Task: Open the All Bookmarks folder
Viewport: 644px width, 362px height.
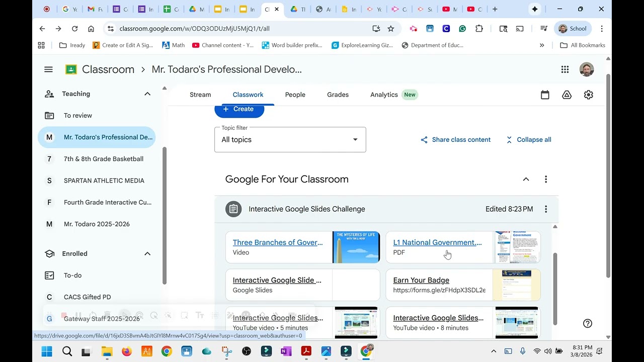Action: [583, 45]
